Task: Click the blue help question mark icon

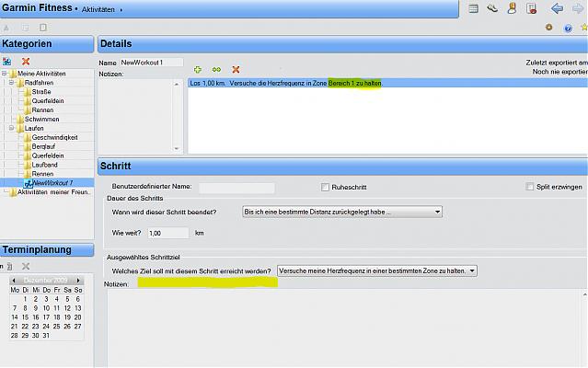Action: click(x=570, y=28)
